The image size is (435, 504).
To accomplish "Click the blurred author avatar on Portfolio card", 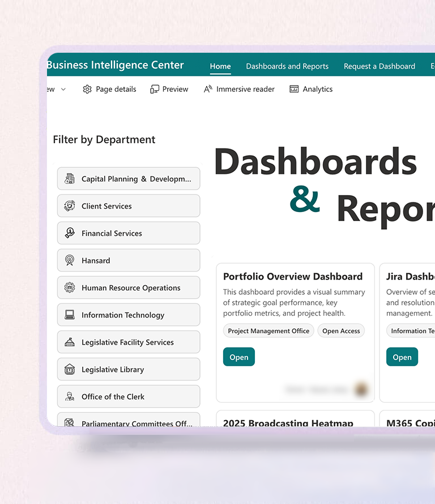I will point(361,389).
